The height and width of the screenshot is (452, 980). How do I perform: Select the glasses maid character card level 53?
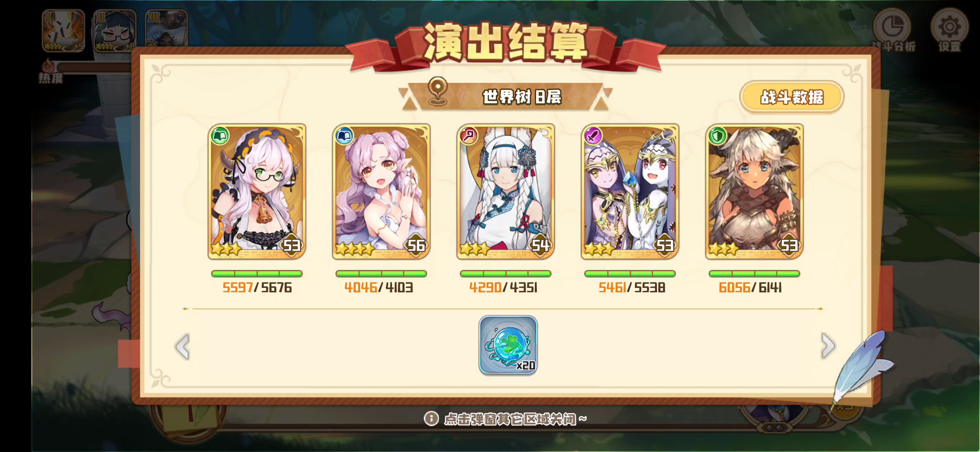[257, 191]
